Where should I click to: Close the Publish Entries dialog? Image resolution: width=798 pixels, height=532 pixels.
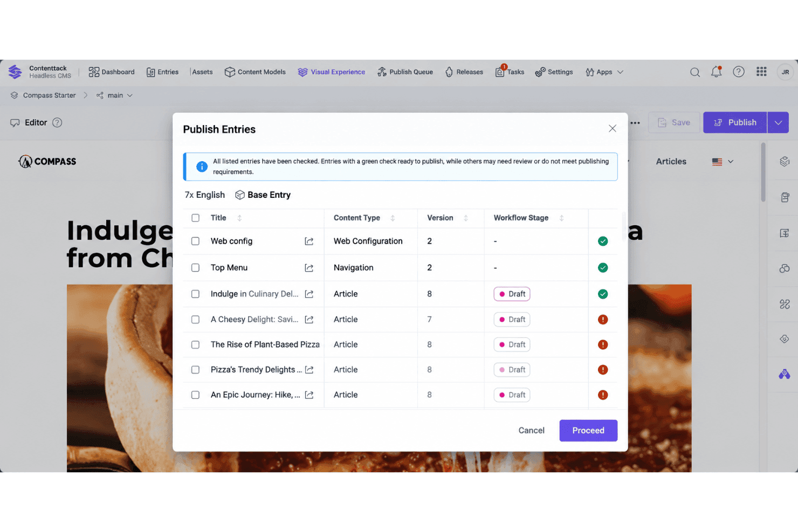point(613,128)
